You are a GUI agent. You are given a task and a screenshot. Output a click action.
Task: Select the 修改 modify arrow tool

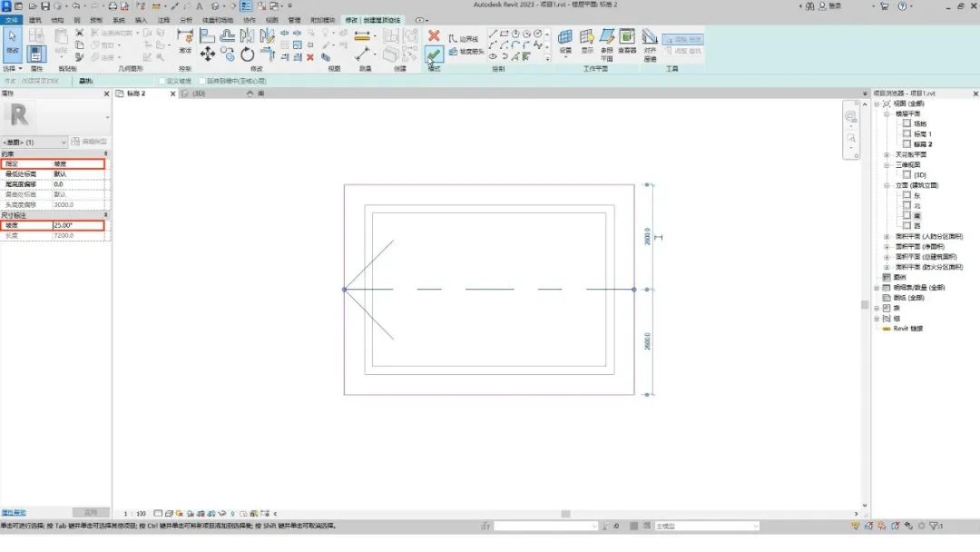[x=13, y=42]
